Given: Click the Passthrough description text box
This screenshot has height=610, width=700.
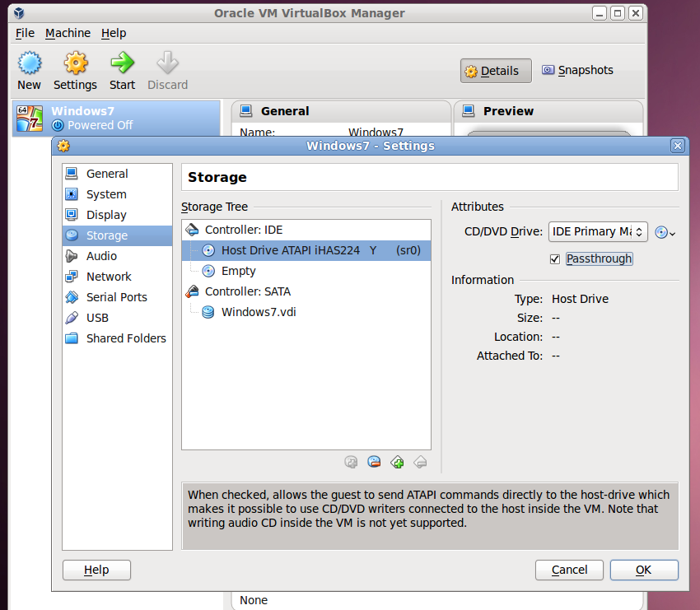Looking at the screenshot, I should point(430,516).
